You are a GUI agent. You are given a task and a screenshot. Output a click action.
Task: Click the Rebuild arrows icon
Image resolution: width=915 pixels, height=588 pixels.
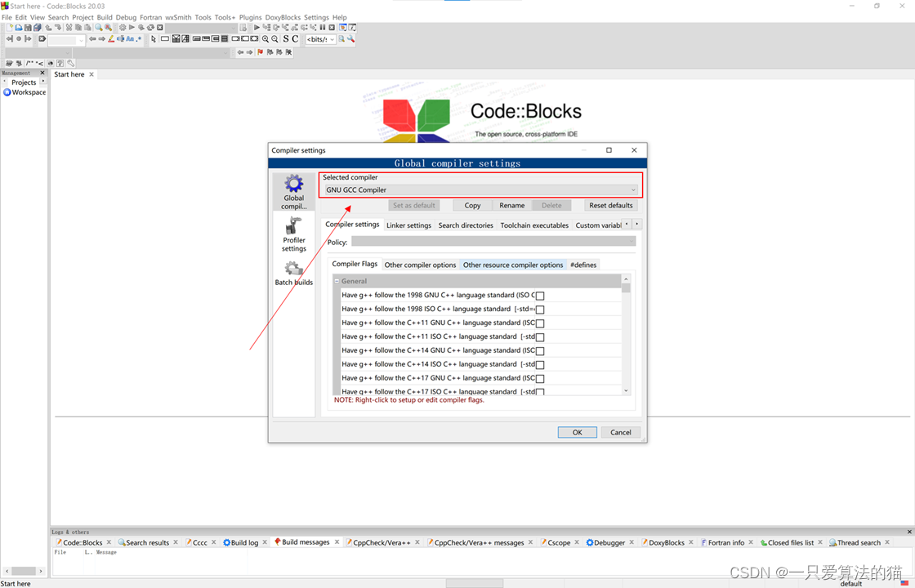pos(150,28)
